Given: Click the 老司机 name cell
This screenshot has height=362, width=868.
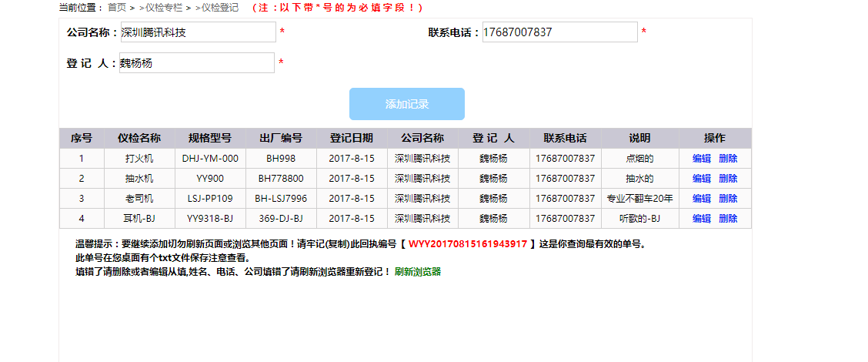Looking at the screenshot, I should (x=139, y=199).
